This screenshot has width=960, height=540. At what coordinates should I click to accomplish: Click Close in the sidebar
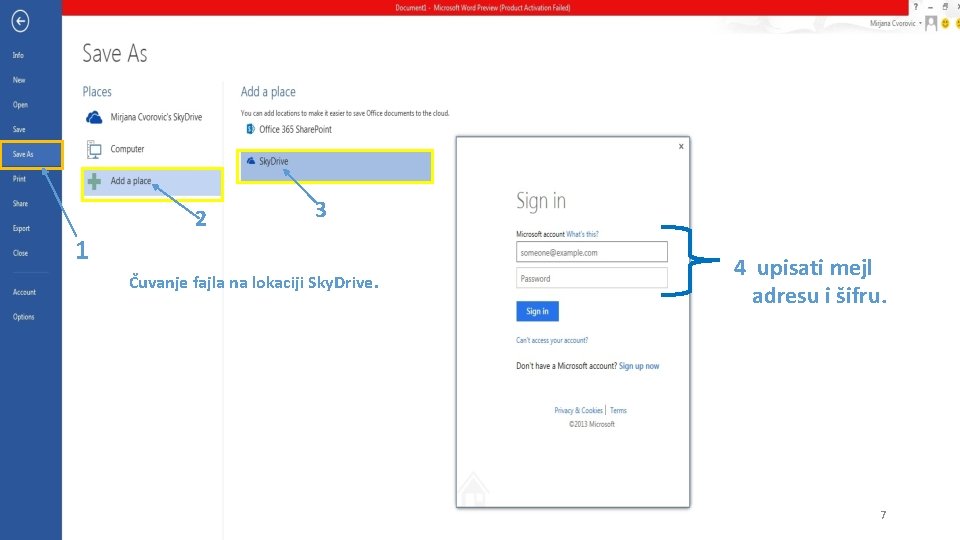pos(20,253)
